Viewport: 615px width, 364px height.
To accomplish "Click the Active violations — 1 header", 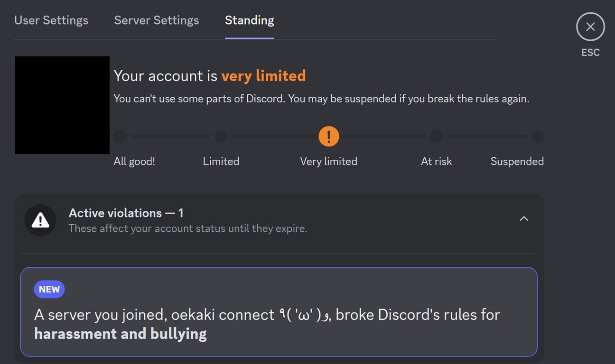I will point(126,213).
